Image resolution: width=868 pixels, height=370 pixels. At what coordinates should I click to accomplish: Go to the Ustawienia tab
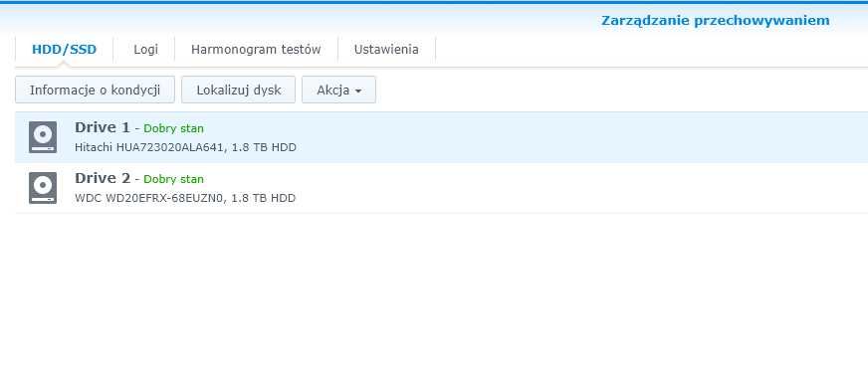(386, 49)
